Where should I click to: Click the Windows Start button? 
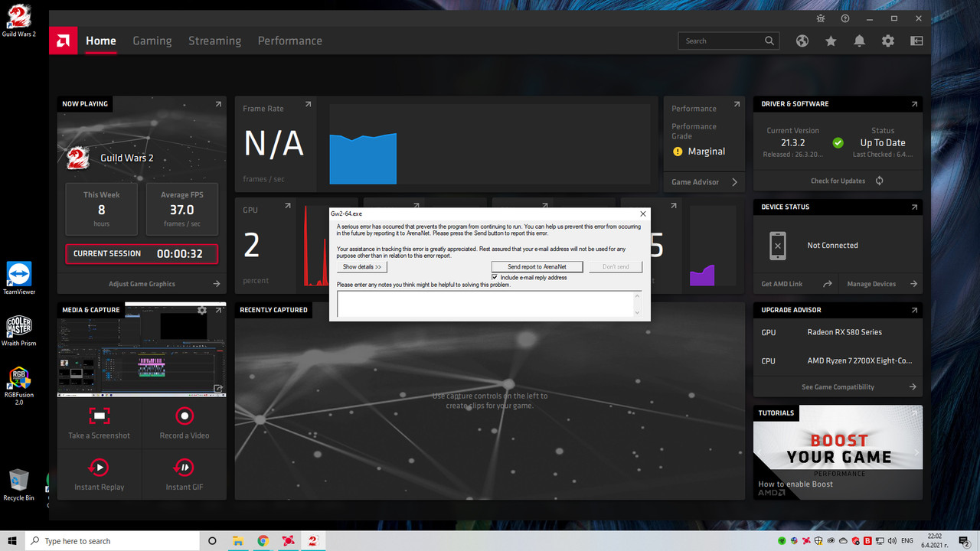(12, 540)
